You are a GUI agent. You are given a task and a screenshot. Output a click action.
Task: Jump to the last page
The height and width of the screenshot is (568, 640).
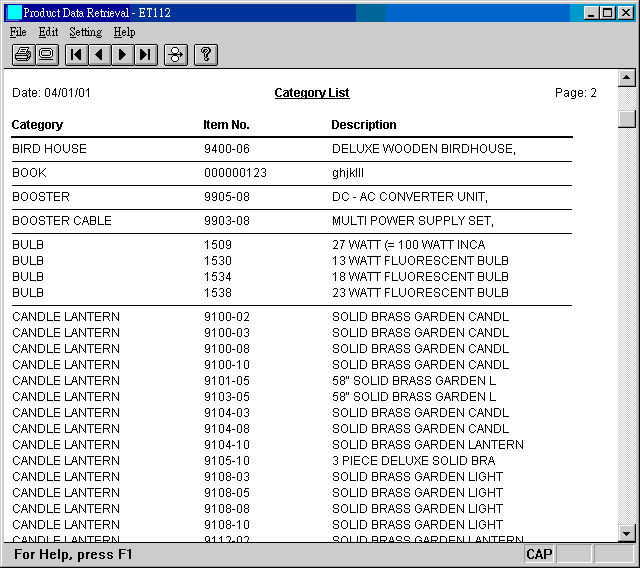pyautogui.click(x=146, y=54)
